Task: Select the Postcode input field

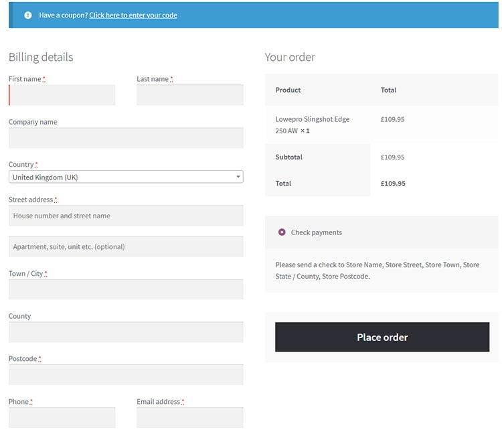Action: point(126,374)
